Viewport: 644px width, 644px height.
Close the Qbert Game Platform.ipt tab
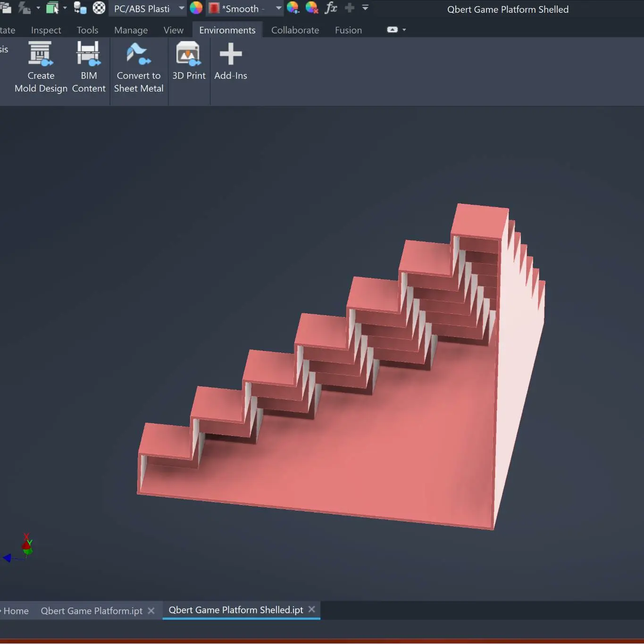click(151, 611)
